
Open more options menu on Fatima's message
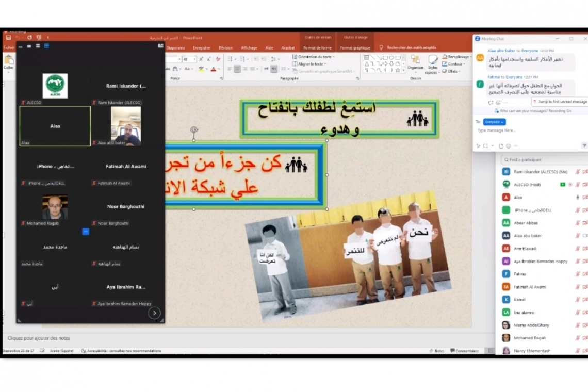click(x=506, y=103)
